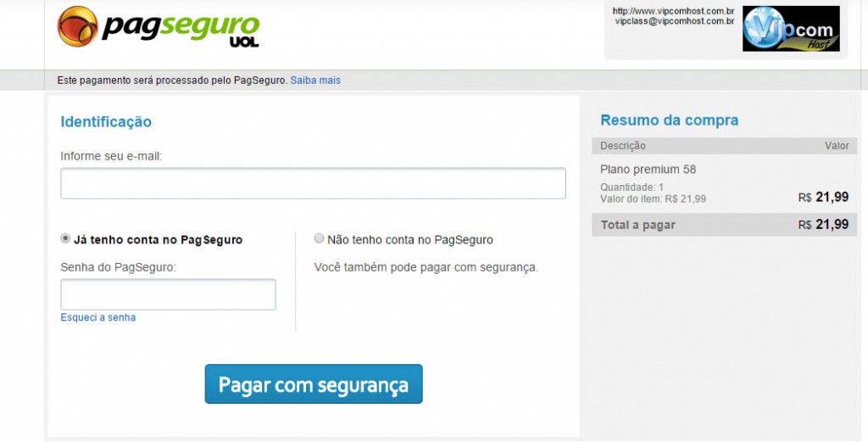868x442 pixels.
Task: Click the "Valor do item: R$ 21,99" text
Action: tap(654, 199)
